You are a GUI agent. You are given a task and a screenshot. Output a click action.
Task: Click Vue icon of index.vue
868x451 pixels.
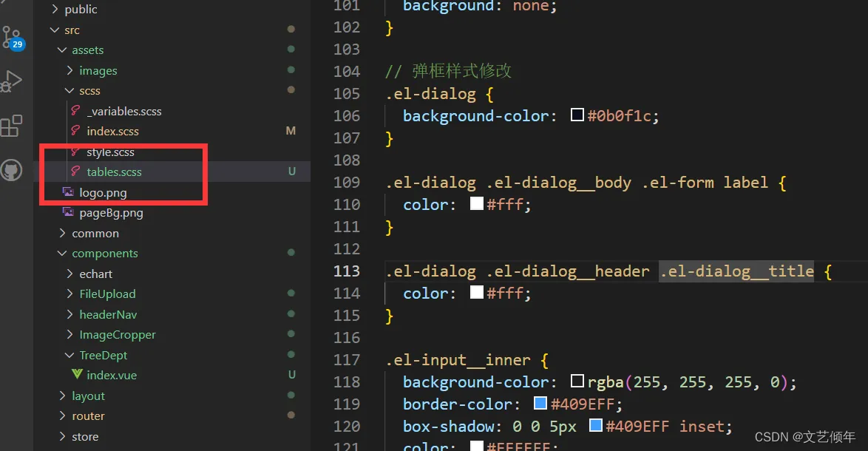click(x=77, y=375)
